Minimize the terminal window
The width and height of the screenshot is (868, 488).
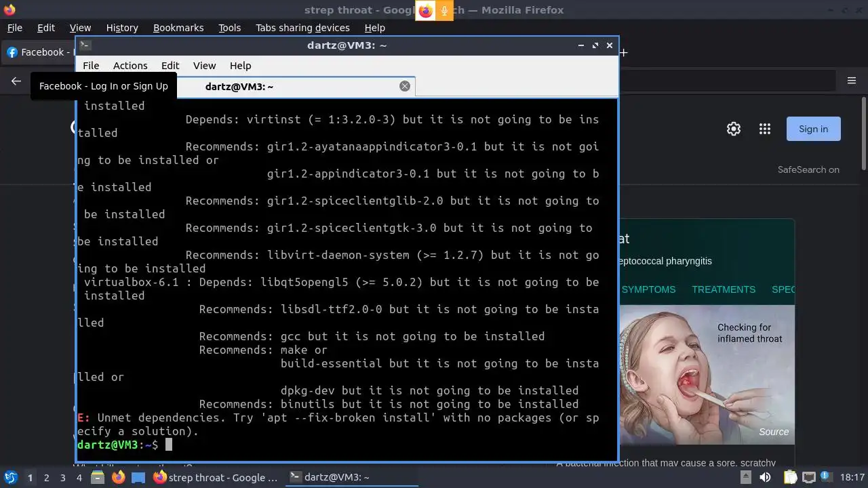coord(581,45)
